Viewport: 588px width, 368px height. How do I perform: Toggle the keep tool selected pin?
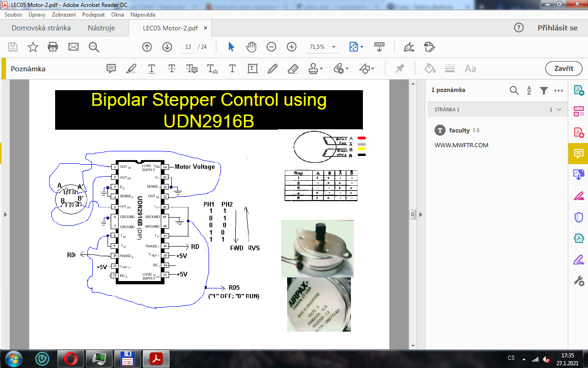(x=400, y=69)
